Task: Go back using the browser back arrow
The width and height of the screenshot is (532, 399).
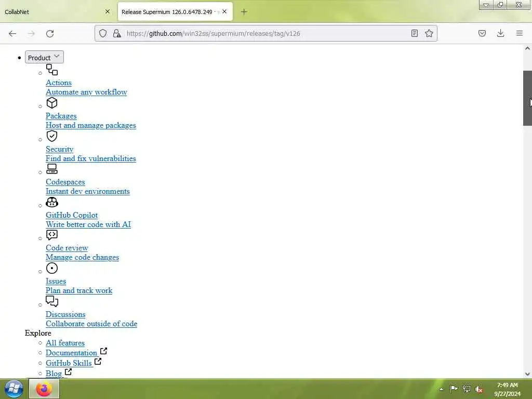Action: (x=12, y=34)
